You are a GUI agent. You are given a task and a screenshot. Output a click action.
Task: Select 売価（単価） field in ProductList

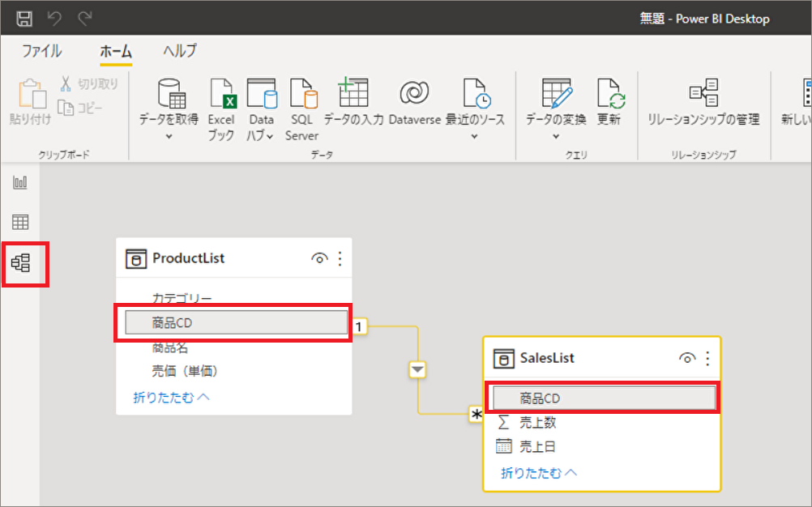coord(185,371)
